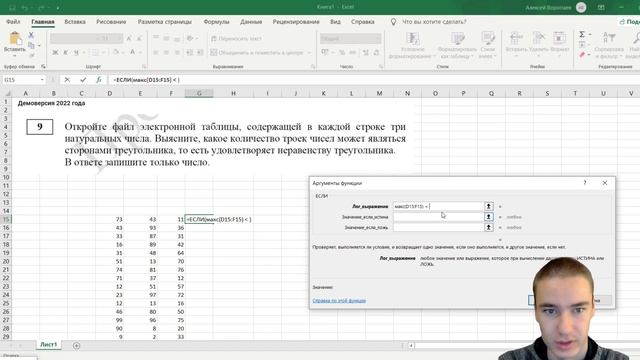Viewport: 640px width, 360px height.
Task: Open the Name Box dropdown arrow
Action: tap(42, 80)
